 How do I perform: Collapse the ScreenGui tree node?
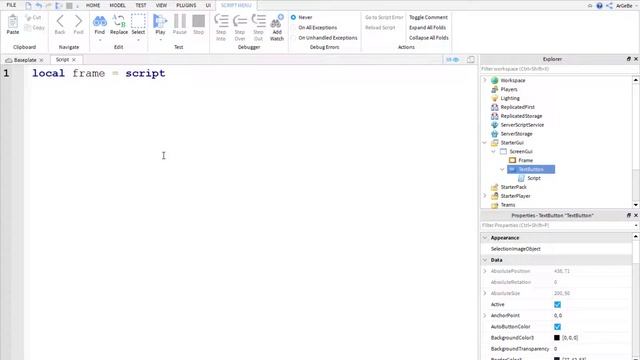point(493,151)
